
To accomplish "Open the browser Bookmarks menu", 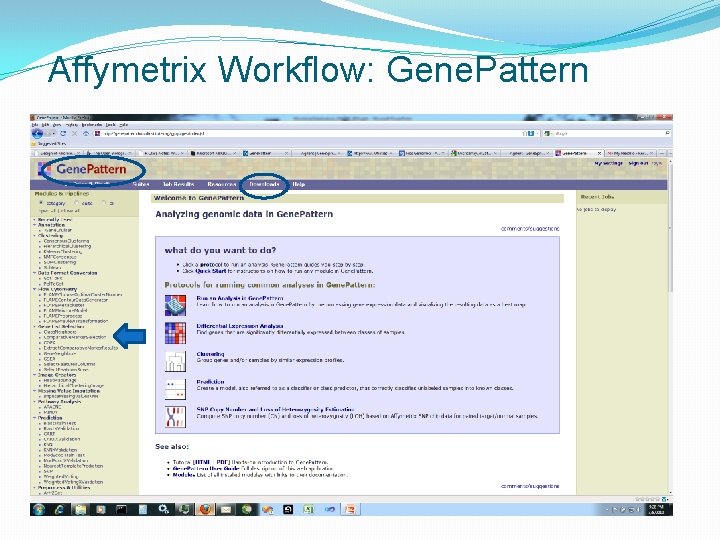I will (x=92, y=124).
